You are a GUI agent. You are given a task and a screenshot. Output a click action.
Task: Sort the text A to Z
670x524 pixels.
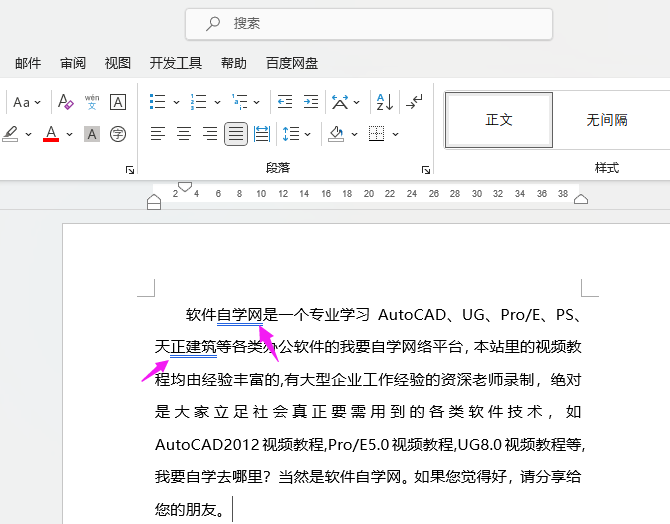click(385, 102)
